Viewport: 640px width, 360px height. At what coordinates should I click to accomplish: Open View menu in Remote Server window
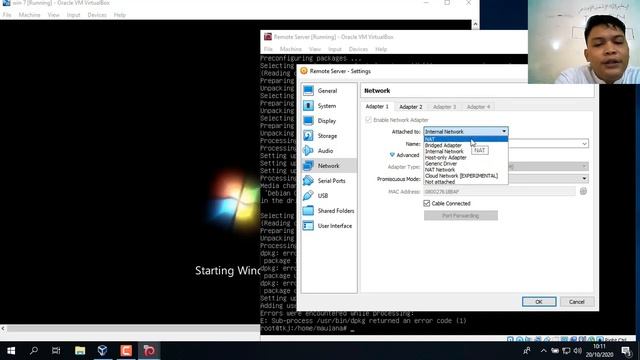(x=314, y=49)
